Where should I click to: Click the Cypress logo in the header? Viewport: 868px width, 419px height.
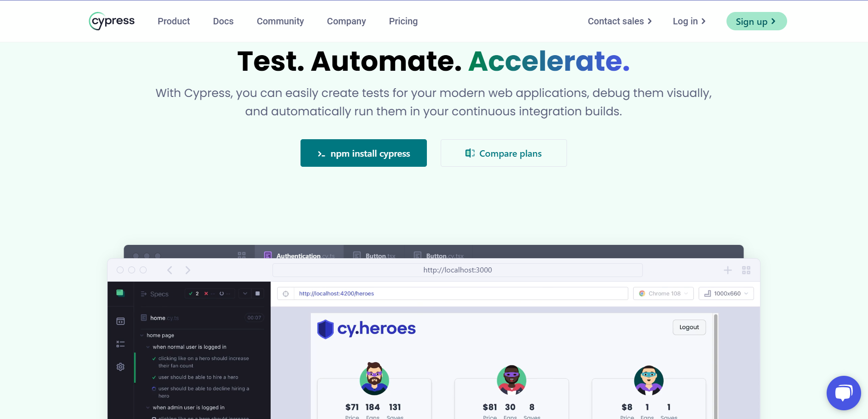(x=112, y=21)
